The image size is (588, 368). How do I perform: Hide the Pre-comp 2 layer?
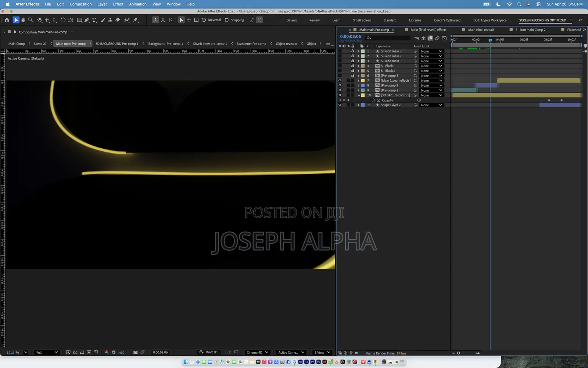pyautogui.click(x=340, y=85)
